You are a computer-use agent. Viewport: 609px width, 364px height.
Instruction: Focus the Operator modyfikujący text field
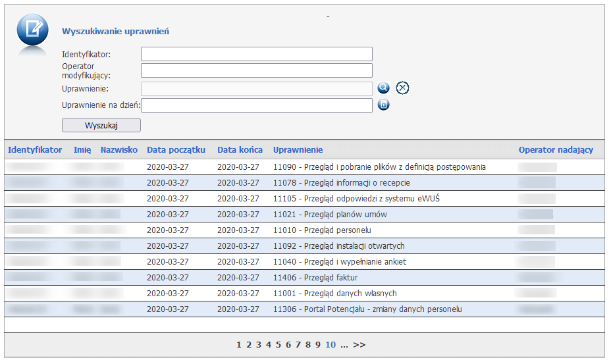(x=256, y=70)
